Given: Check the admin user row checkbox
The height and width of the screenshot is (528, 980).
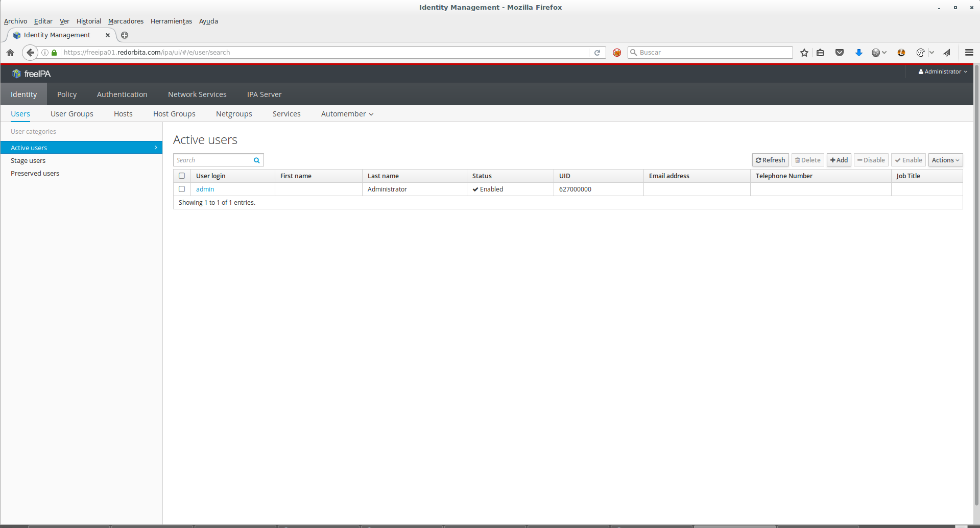Looking at the screenshot, I should (182, 189).
